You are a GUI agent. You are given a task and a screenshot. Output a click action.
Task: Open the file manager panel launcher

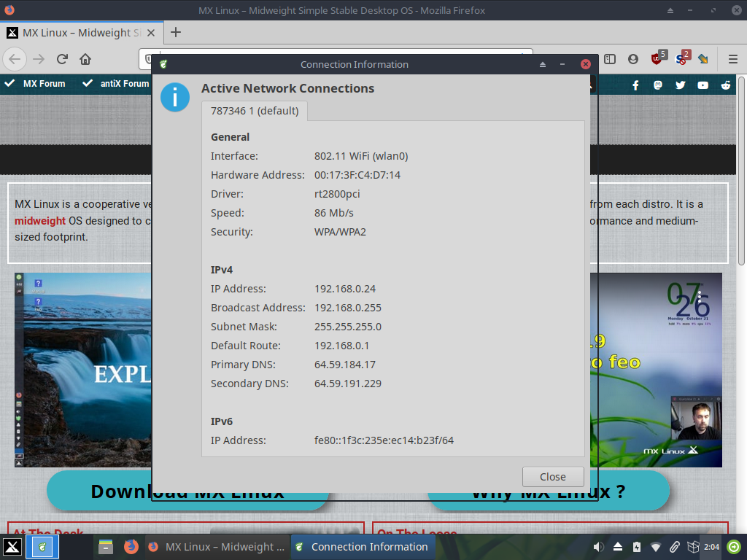click(x=106, y=547)
